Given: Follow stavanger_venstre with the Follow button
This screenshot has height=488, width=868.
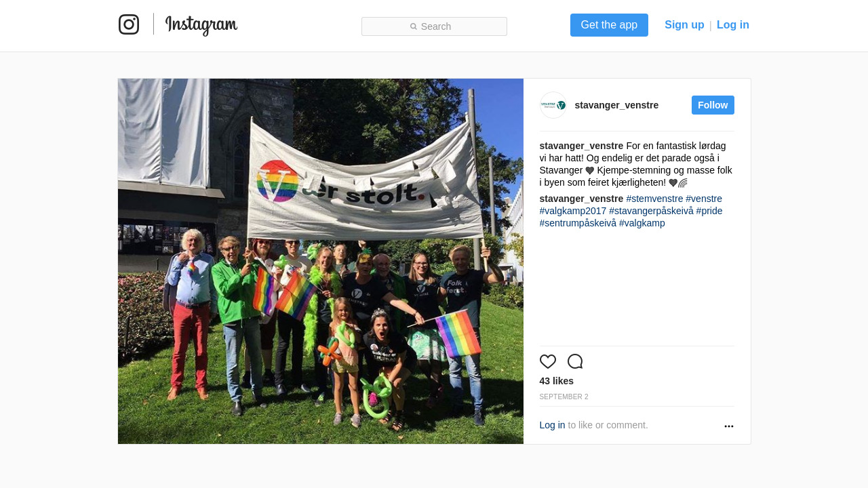Looking at the screenshot, I should coord(713,105).
